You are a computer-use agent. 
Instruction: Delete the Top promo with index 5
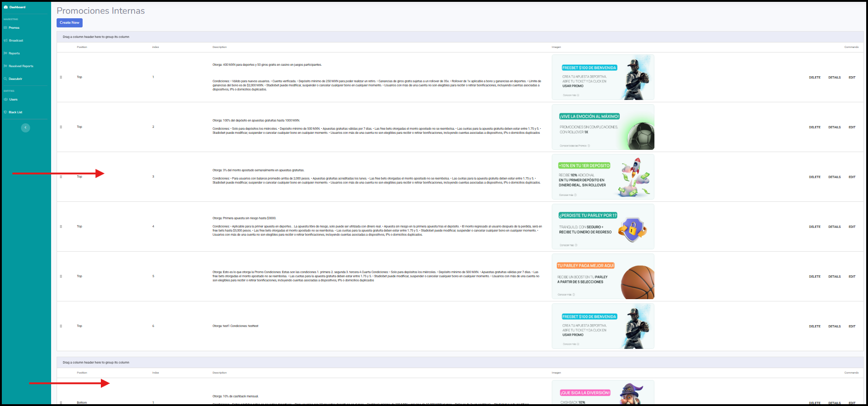click(x=815, y=277)
